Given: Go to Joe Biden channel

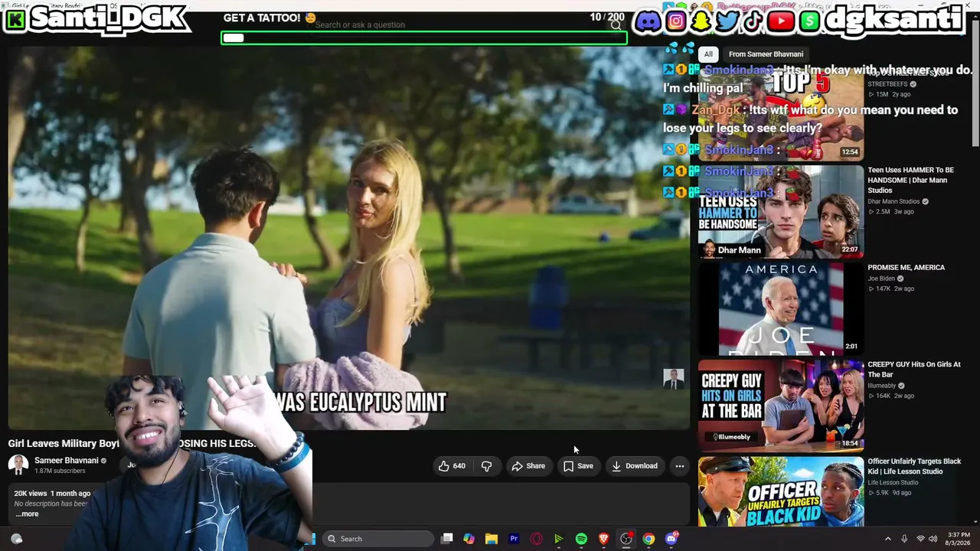Looking at the screenshot, I should click(881, 279).
